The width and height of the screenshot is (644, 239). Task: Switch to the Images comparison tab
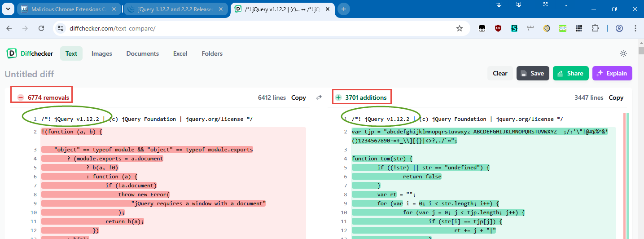coord(101,53)
